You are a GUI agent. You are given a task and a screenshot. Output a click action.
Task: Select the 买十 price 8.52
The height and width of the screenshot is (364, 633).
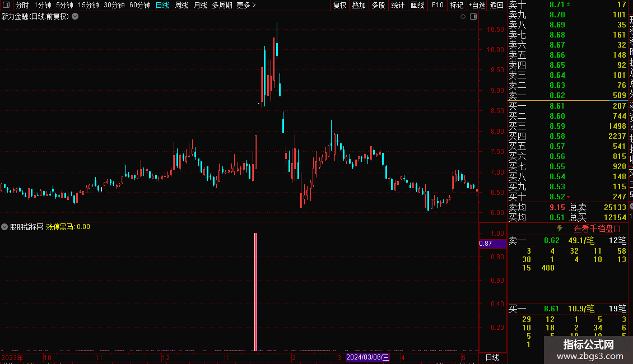tap(557, 197)
